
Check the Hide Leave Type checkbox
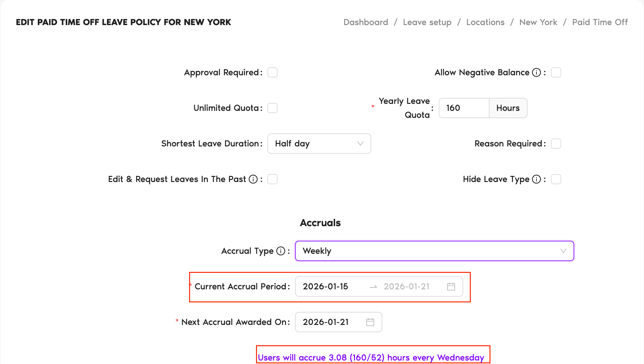coord(555,179)
